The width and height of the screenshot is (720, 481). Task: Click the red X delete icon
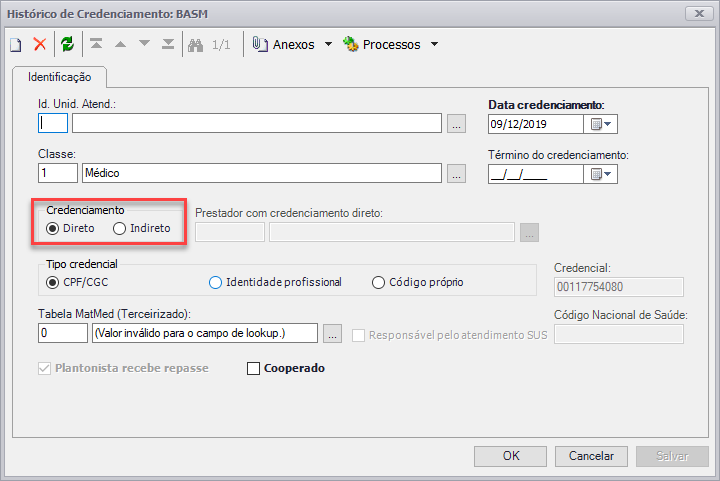(x=40, y=44)
